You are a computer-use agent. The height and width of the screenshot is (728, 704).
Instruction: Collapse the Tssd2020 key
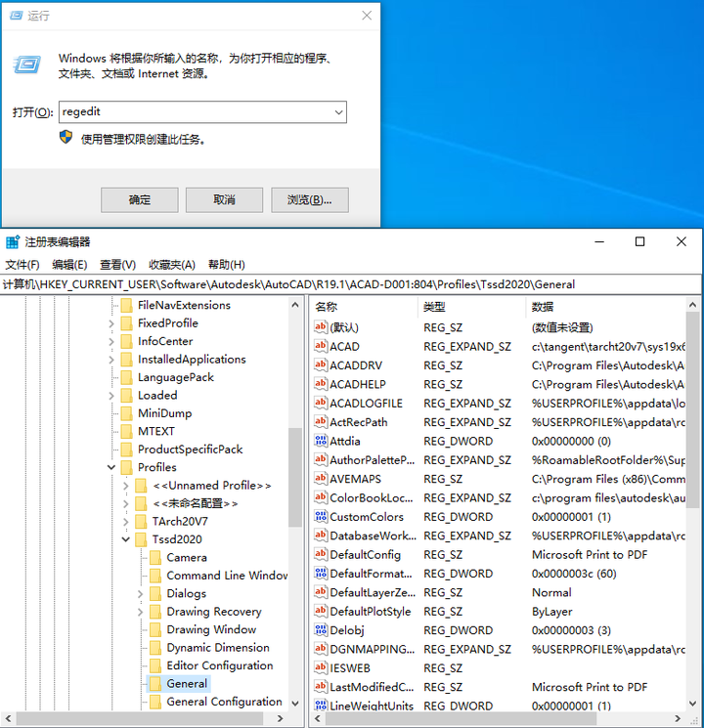pyautogui.click(x=126, y=539)
